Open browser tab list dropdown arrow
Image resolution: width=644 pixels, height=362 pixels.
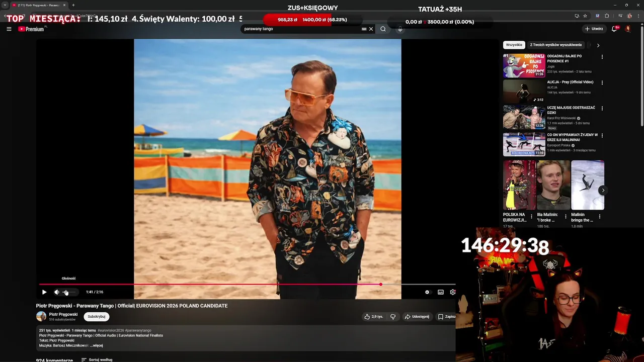coord(5,5)
